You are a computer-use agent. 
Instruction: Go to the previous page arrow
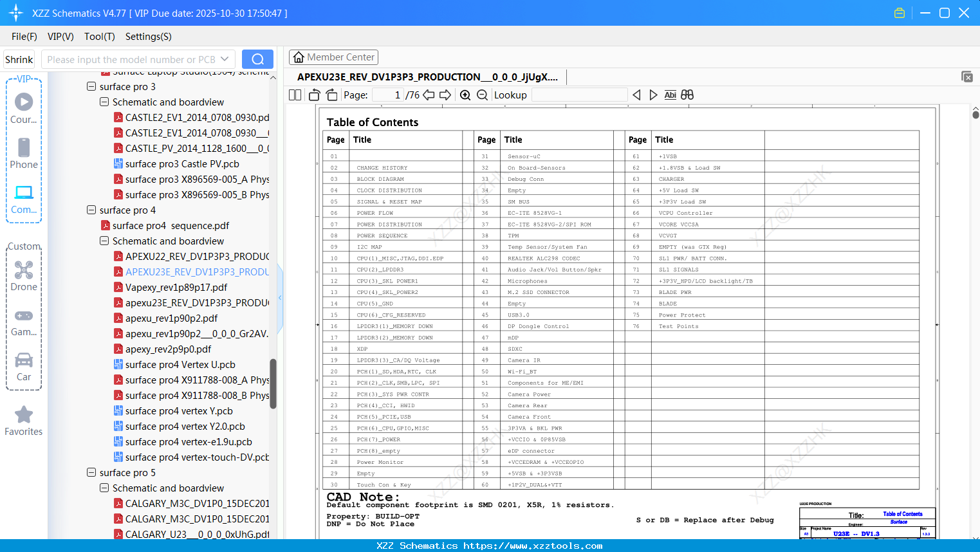[429, 95]
